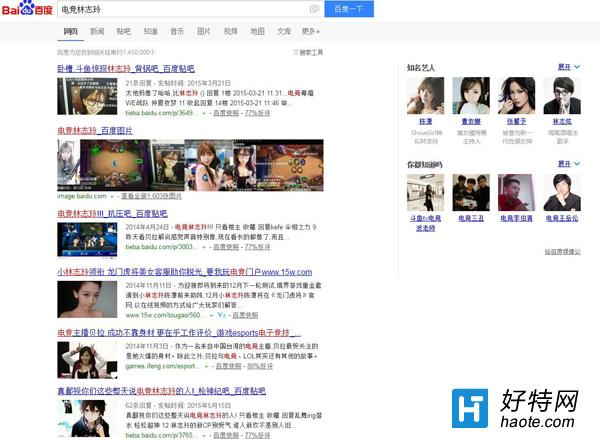Open the 斗鱼tv电竞波老师 link
The height and width of the screenshot is (441, 600).
coord(426,223)
